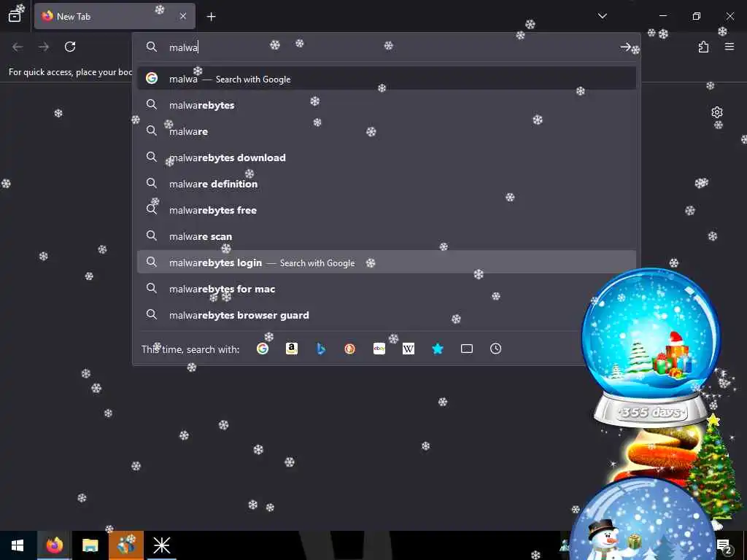The height and width of the screenshot is (560, 747).
Task: Select 'malwarebytes free' suggestion
Action: tap(387, 209)
